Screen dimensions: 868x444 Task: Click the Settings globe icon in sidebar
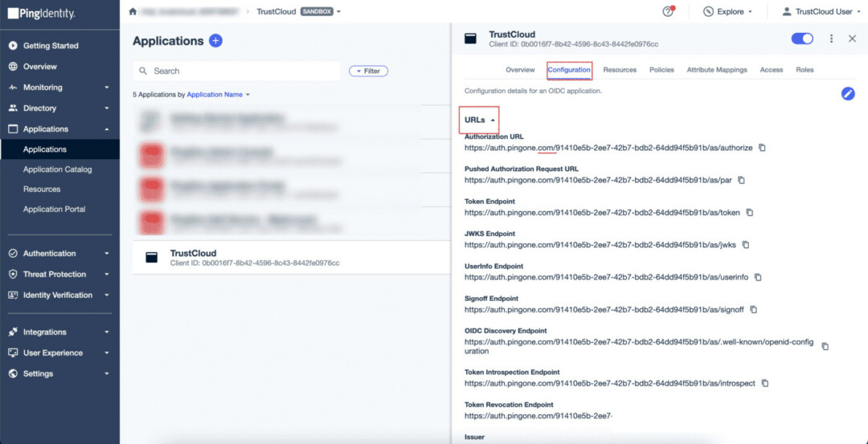point(14,374)
